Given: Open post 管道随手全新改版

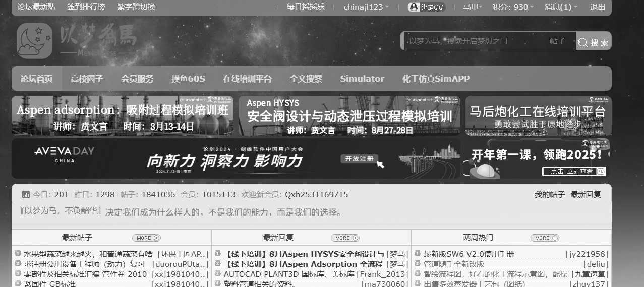Looking at the screenshot, I should tap(454, 264).
